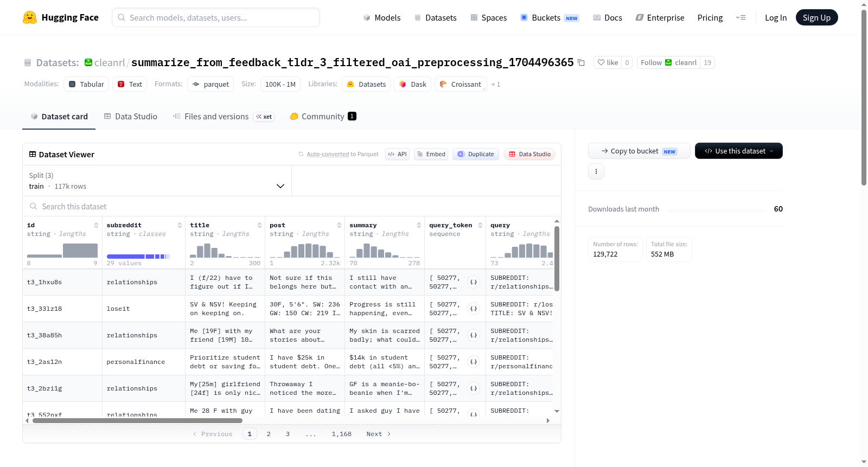
Task: Click the Text modality tag
Action: click(x=130, y=84)
